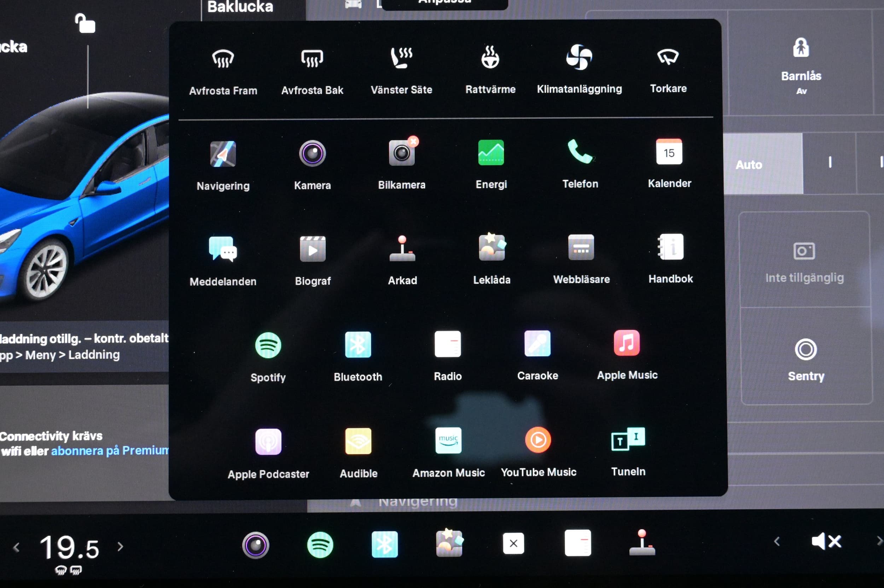
Task: Launch the Arkad games app
Action: point(402,260)
